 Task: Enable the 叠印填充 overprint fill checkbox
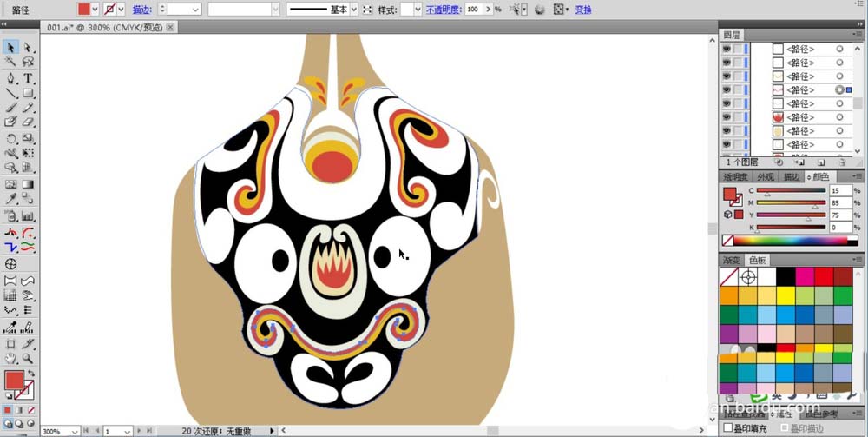pyautogui.click(x=728, y=428)
